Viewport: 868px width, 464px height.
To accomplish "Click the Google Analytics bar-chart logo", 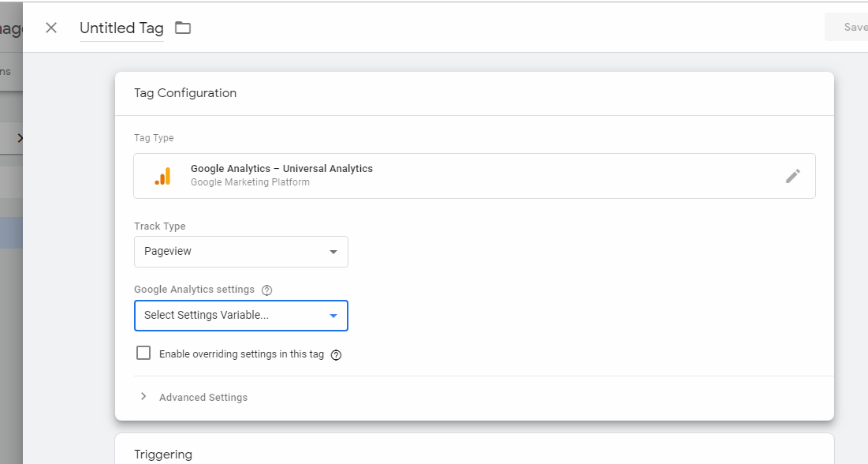I will 162,176.
